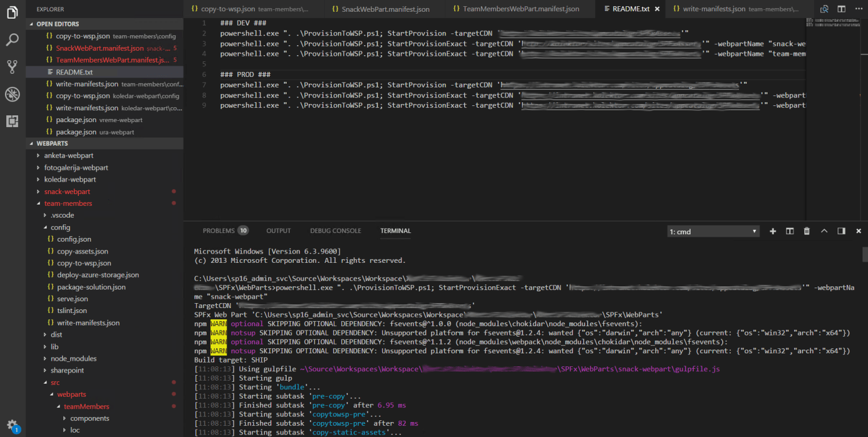Toggle the panel position to the side
Screen dimensions: 868x437
841,231
